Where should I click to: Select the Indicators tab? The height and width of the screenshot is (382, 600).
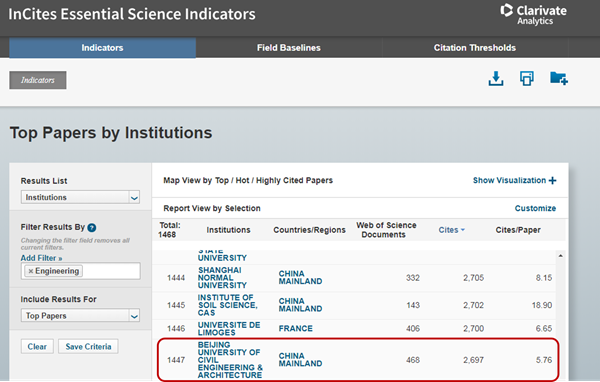tap(103, 48)
